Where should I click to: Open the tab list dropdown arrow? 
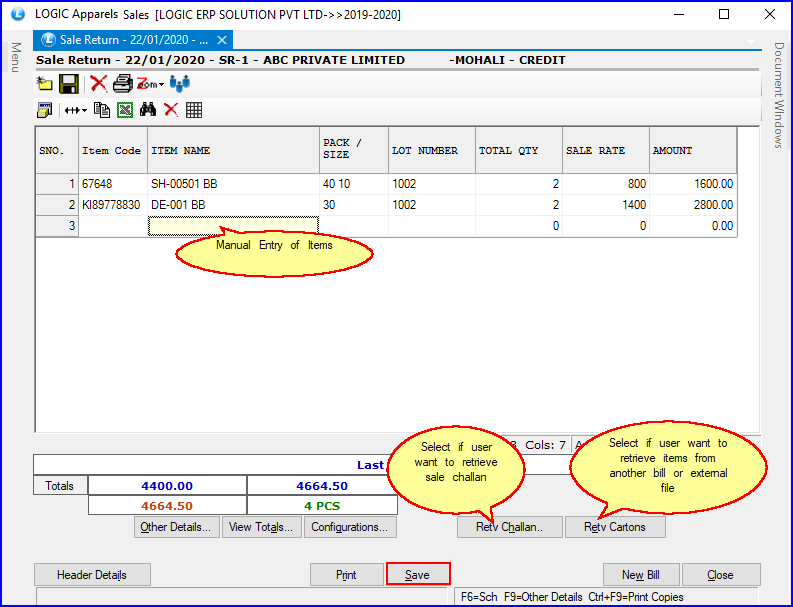coord(751,41)
